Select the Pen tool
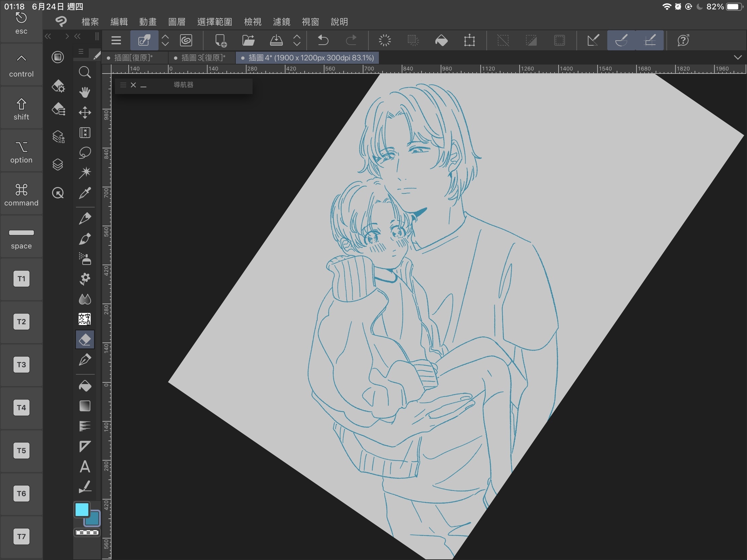747x560 pixels. point(84,219)
